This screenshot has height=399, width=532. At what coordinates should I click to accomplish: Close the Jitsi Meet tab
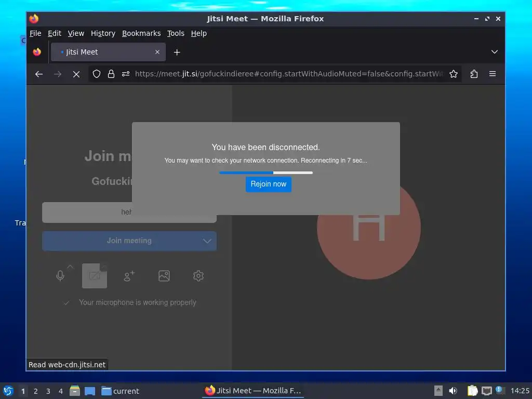(157, 52)
